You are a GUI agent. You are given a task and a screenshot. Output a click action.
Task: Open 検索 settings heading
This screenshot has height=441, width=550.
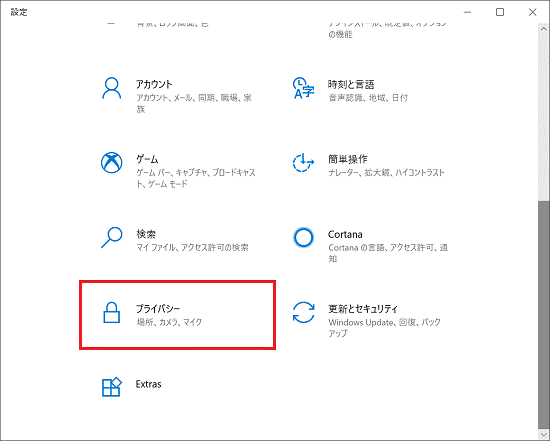(146, 234)
